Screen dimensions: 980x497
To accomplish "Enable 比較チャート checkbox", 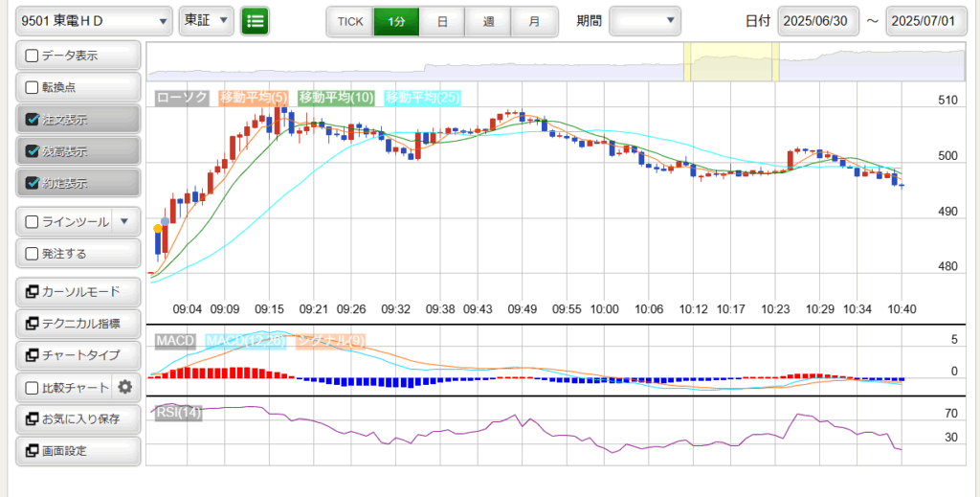I will pyautogui.click(x=32, y=388).
